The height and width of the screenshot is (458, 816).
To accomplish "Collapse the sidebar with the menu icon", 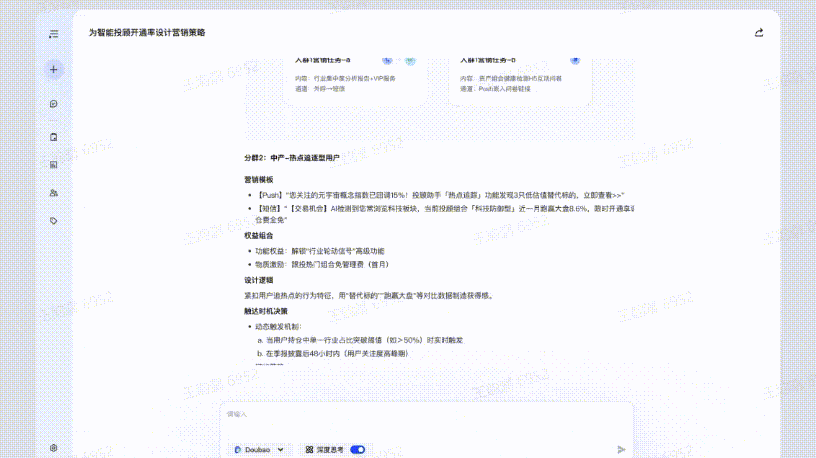I will point(54,34).
